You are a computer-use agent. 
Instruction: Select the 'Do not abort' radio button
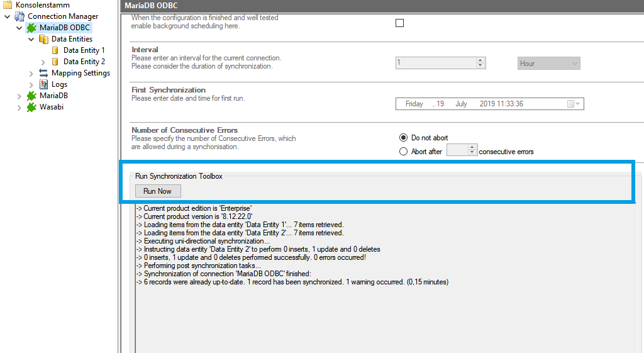coord(404,138)
